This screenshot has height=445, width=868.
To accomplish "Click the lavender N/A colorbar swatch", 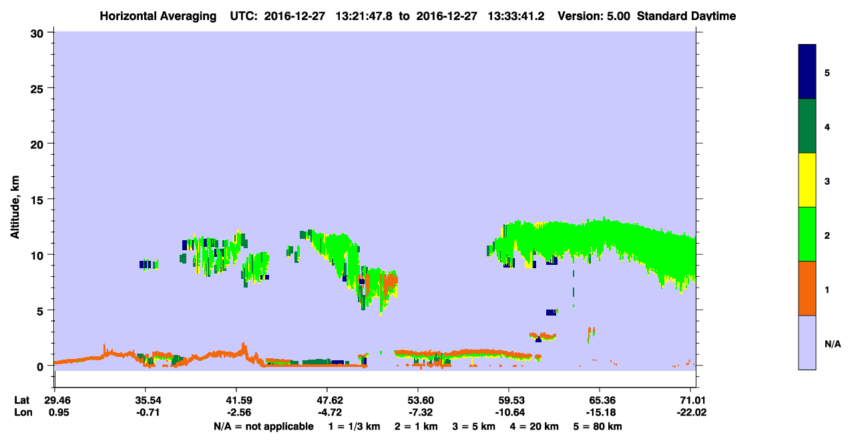I will [807, 342].
